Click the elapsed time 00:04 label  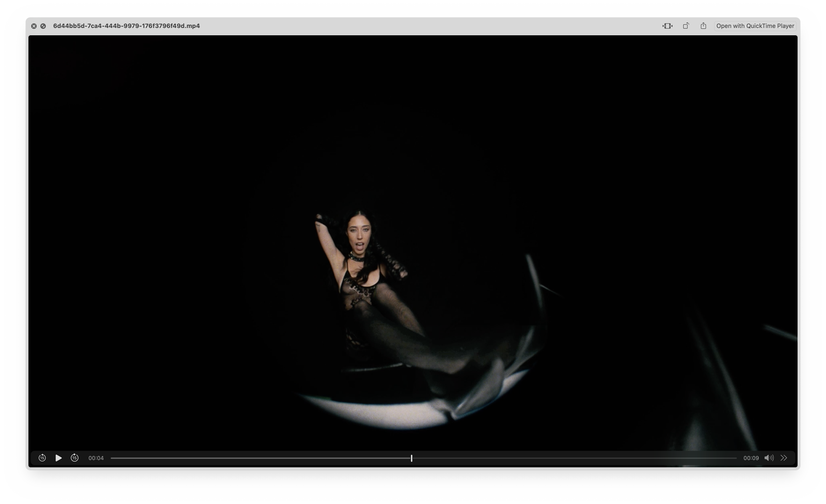point(96,458)
